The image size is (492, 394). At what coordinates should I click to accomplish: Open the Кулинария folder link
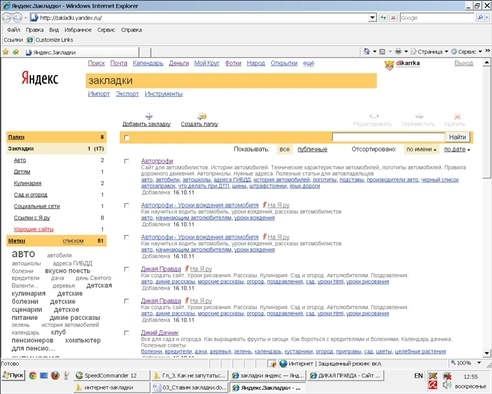click(28, 183)
